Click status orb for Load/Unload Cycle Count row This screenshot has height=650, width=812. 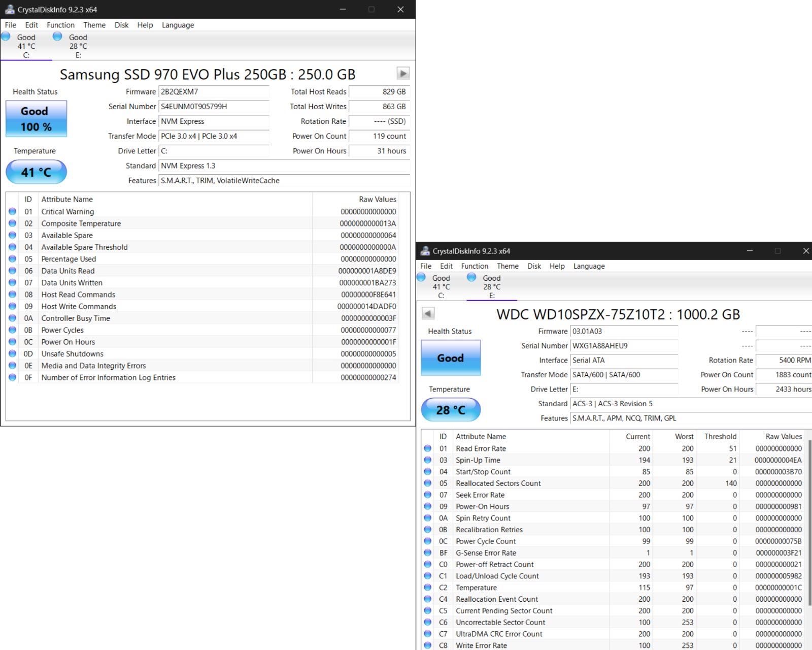coord(428,576)
